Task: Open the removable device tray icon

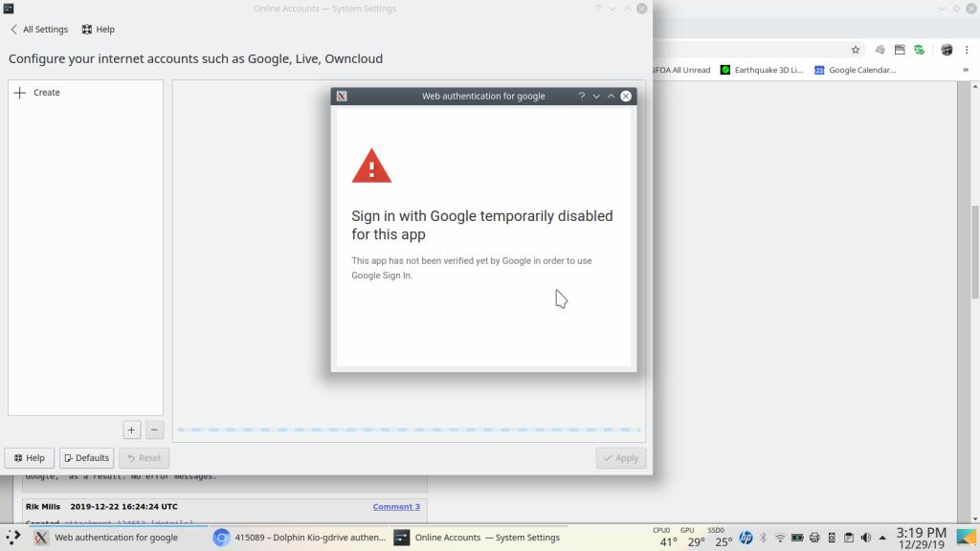Action: point(832,538)
